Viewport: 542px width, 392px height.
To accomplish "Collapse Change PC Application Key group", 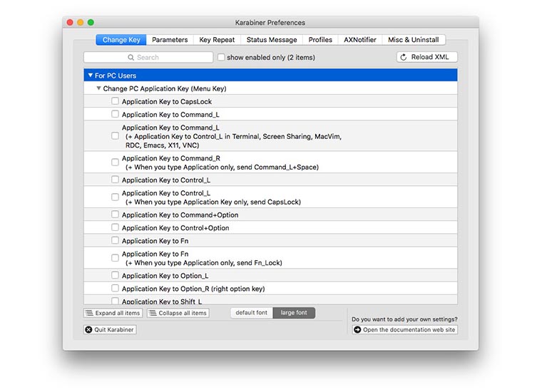I will click(x=98, y=88).
